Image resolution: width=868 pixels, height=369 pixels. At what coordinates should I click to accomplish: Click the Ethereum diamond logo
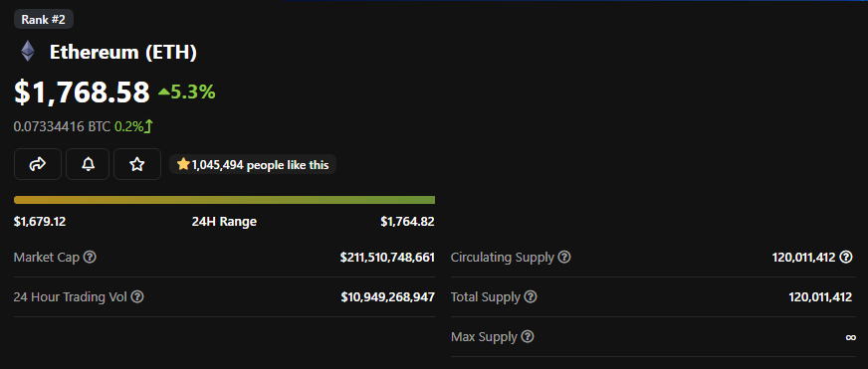(28, 52)
